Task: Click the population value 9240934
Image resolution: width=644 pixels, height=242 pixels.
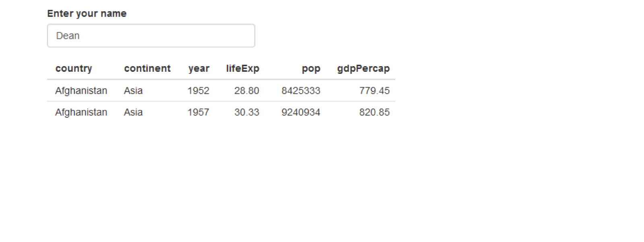Action: point(301,112)
